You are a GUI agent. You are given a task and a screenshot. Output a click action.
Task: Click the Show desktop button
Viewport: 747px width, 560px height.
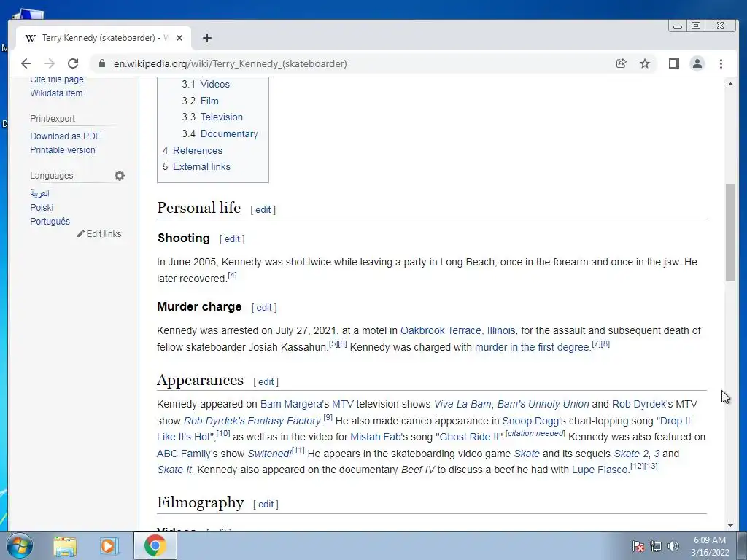tap(742, 545)
